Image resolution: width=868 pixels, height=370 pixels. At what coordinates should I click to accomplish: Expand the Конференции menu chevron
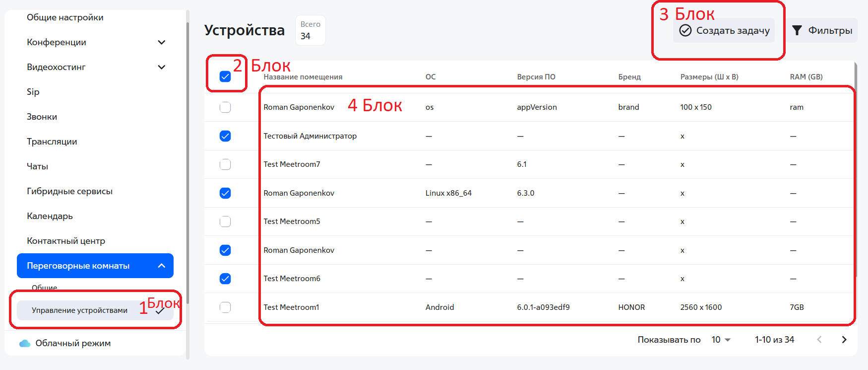tap(161, 42)
